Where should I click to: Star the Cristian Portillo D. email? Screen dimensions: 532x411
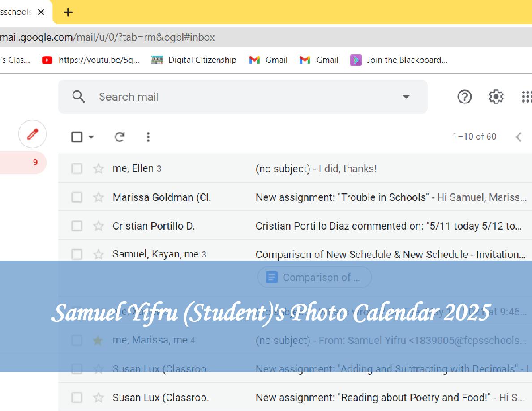click(98, 226)
